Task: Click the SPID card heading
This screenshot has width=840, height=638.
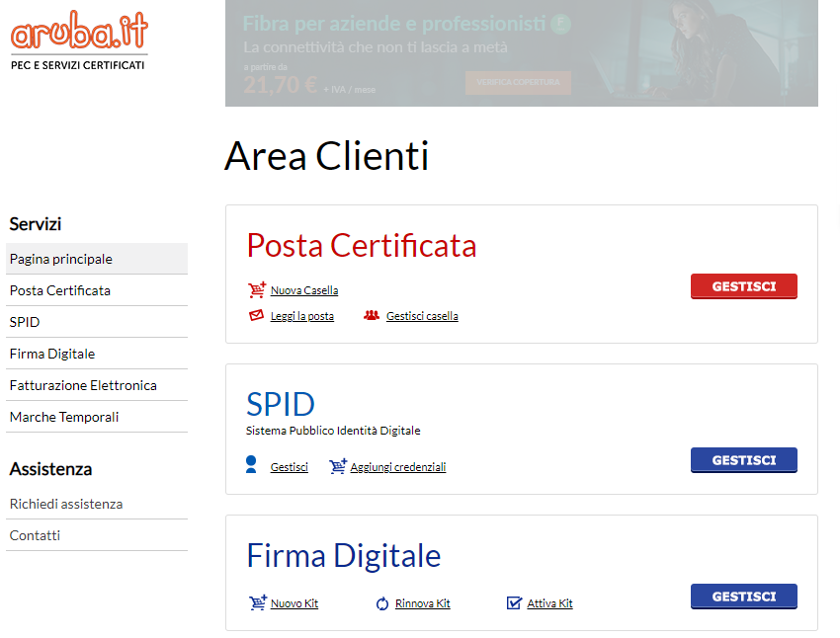Action: 281,404
